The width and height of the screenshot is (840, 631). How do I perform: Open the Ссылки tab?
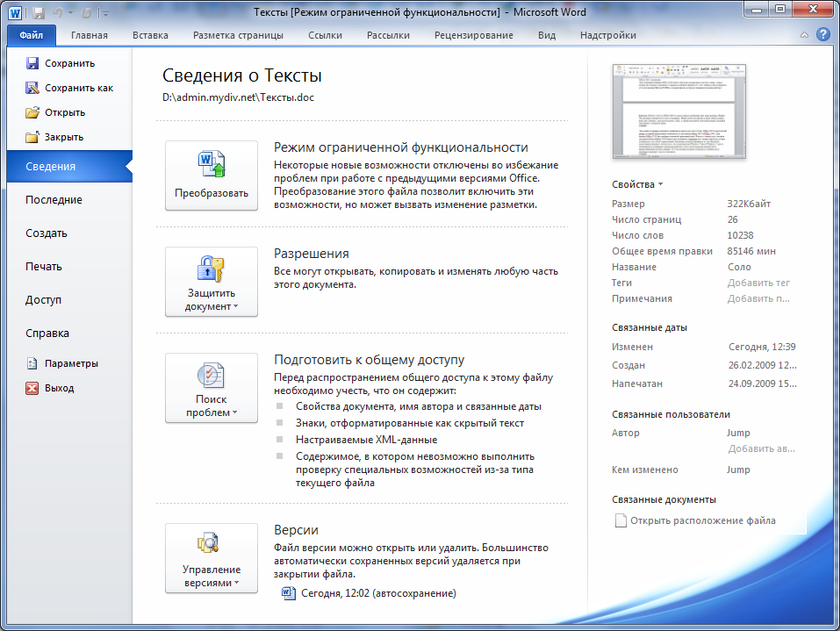click(325, 35)
